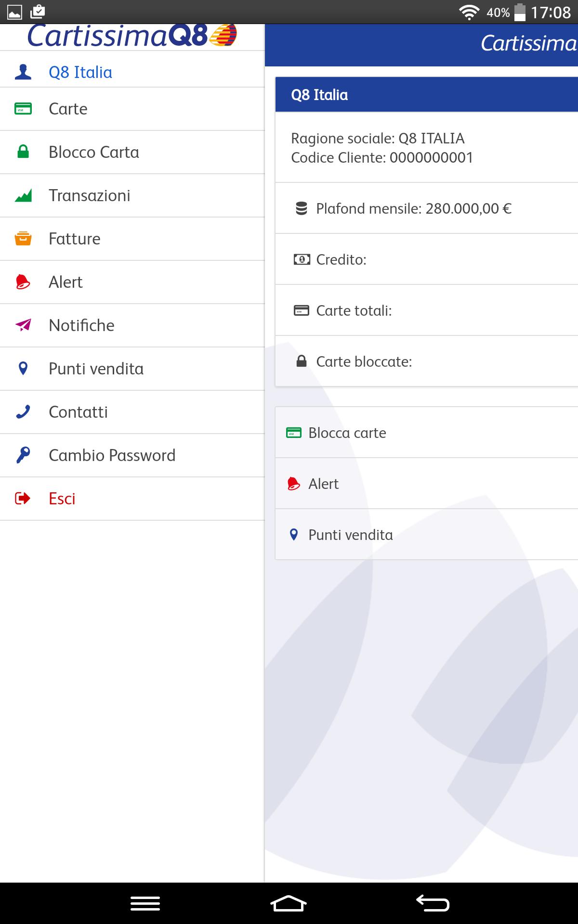The width and height of the screenshot is (578, 924).
Task: Tap the black lock icon beside Carte bloccate
Action: 302,361
